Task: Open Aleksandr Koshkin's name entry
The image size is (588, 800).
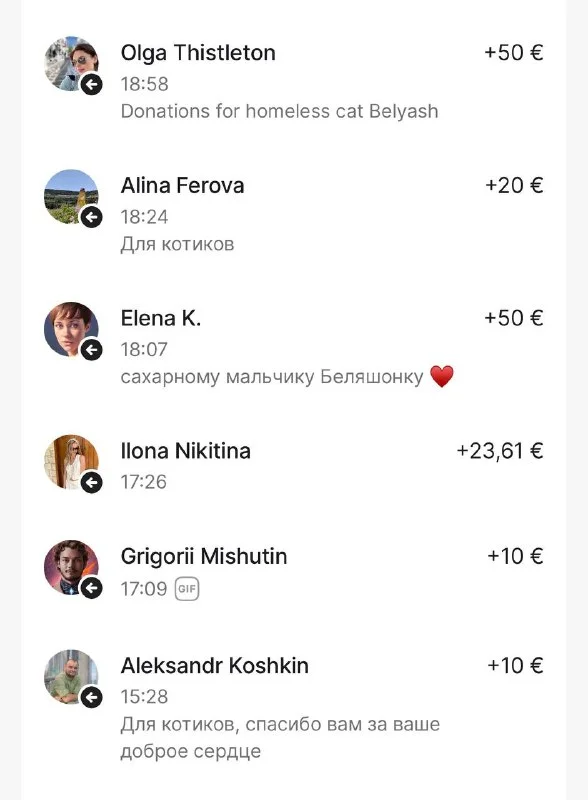Action: point(214,665)
